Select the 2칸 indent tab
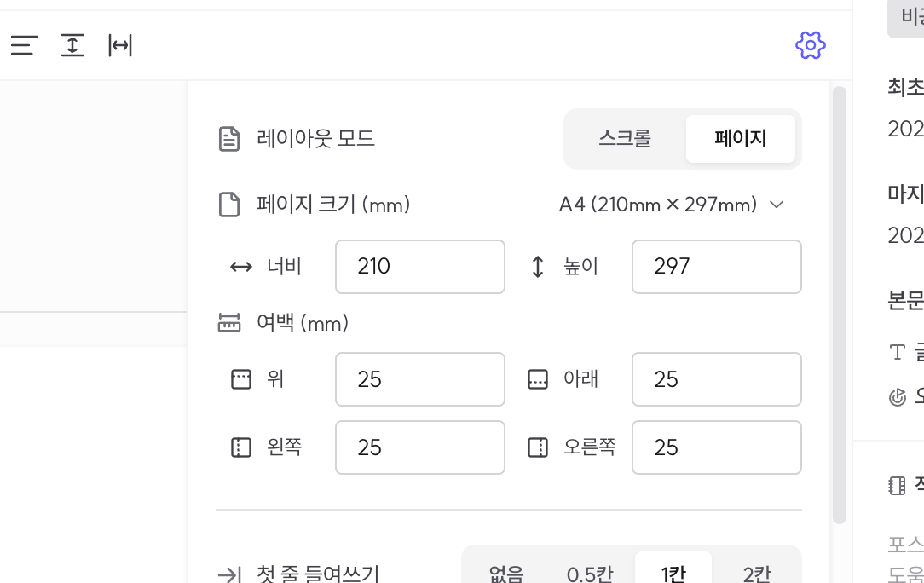The height and width of the screenshot is (583, 924). pyautogui.click(x=758, y=572)
